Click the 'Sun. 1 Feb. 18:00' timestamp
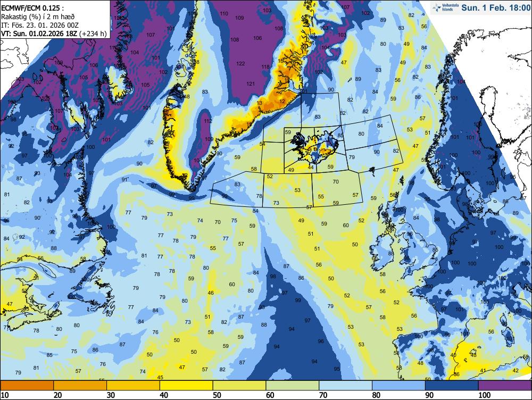532x400 pixels. (x=496, y=7)
